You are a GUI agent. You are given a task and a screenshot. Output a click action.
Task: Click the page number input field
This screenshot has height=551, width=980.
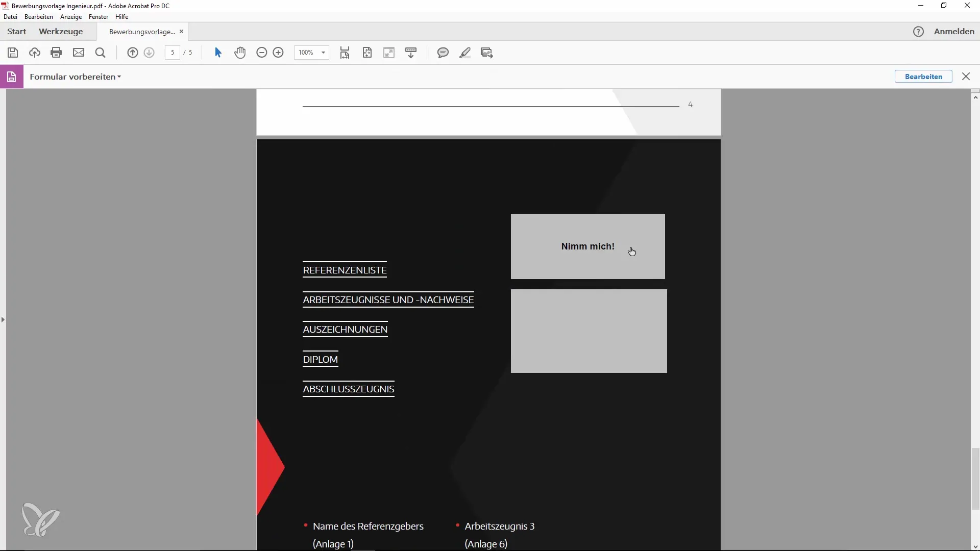(x=173, y=53)
